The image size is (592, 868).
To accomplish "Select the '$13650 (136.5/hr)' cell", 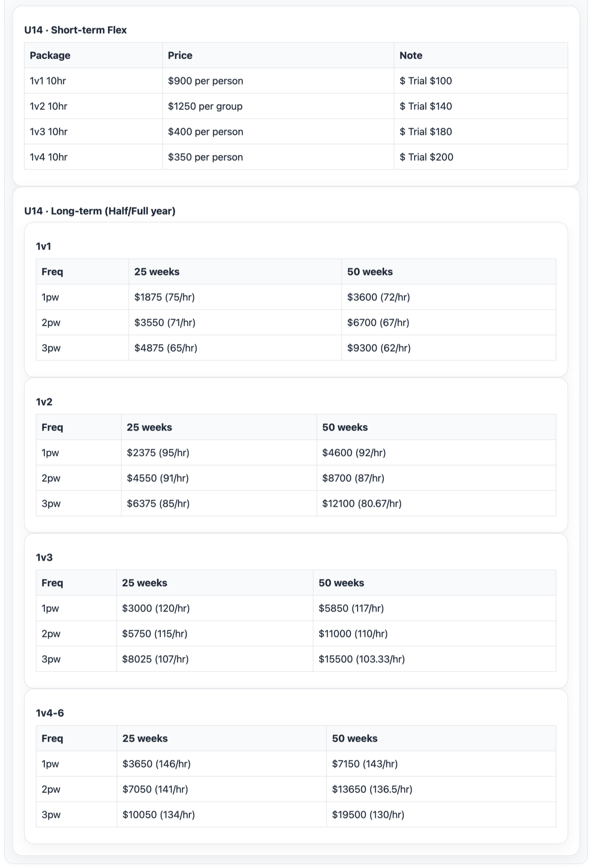I will click(x=441, y=789).
